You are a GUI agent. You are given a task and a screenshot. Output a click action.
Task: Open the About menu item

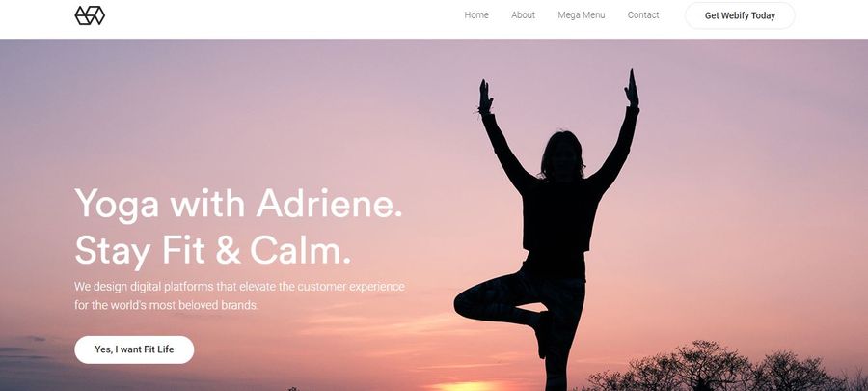(x=523, y=15)
